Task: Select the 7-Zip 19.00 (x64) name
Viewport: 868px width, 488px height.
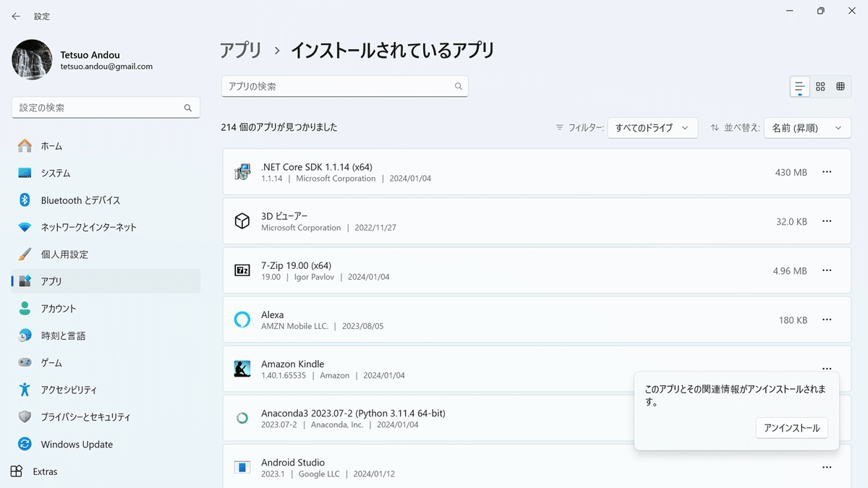Action: coord(296,265)
